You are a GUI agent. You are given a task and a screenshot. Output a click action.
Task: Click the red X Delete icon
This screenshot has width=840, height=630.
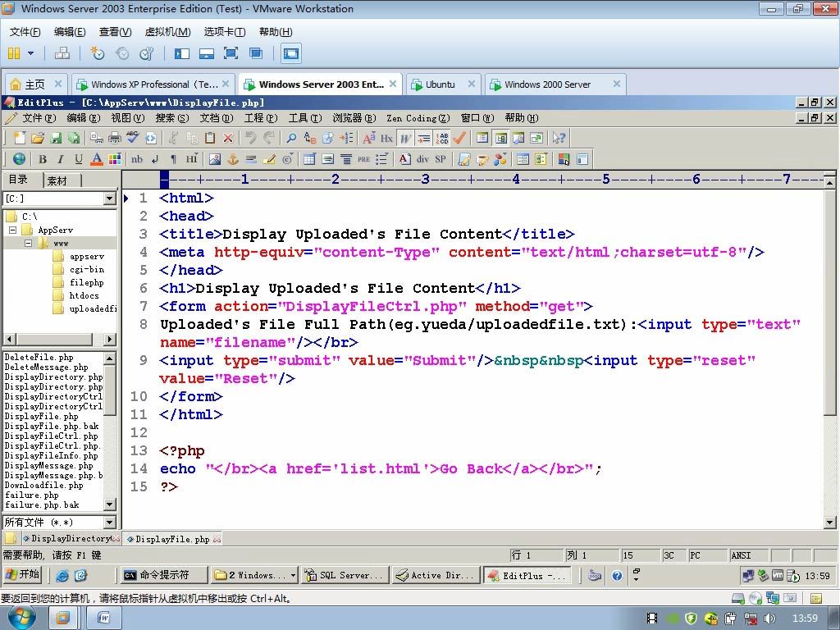(x=228, y=138)
